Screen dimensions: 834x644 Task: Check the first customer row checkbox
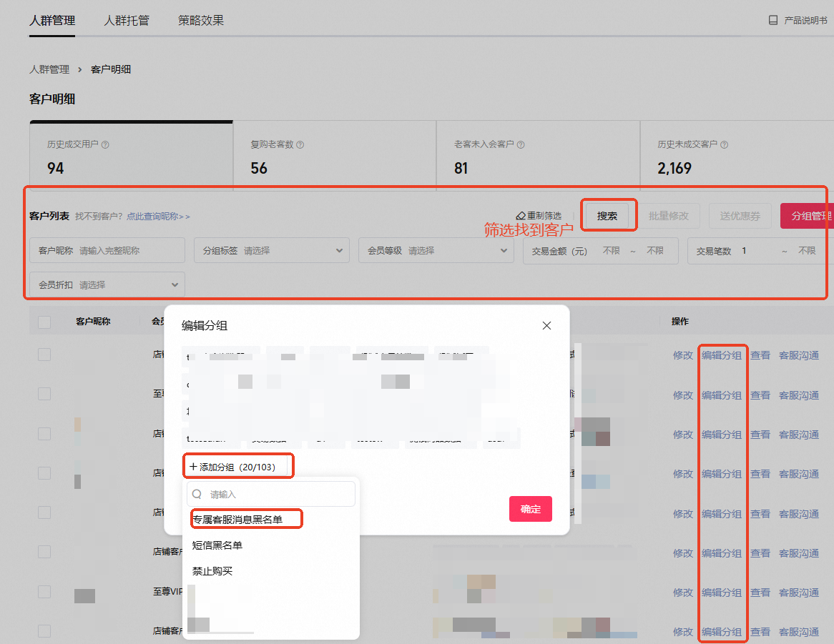point(44,355)
